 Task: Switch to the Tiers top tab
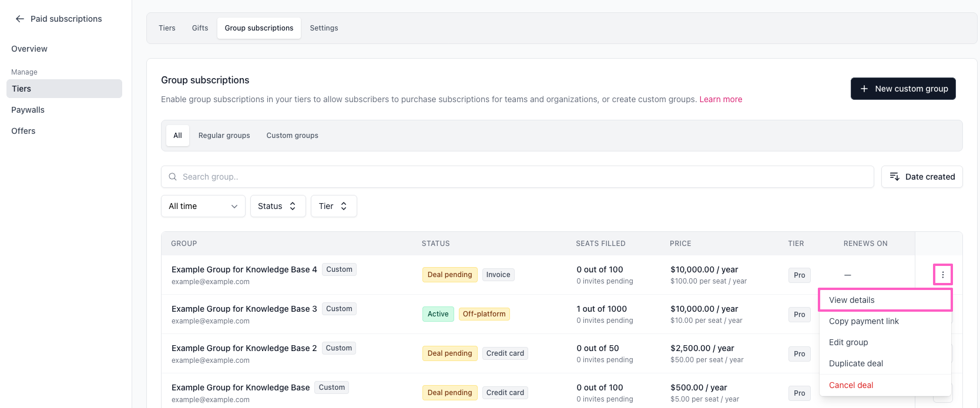(167, 28)
